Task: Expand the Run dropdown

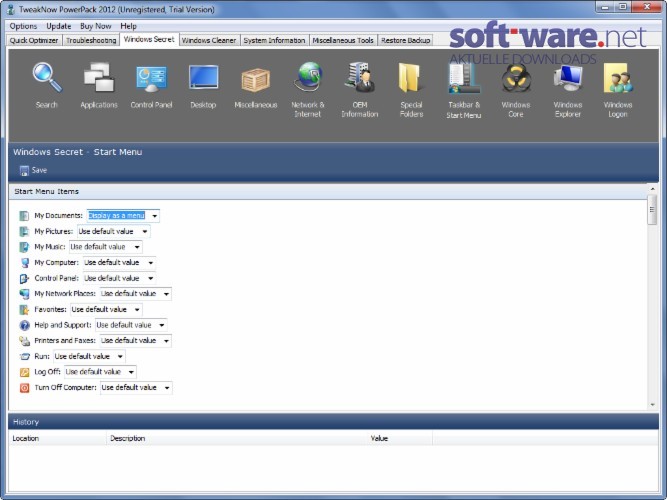Action: tap(120, 357)
